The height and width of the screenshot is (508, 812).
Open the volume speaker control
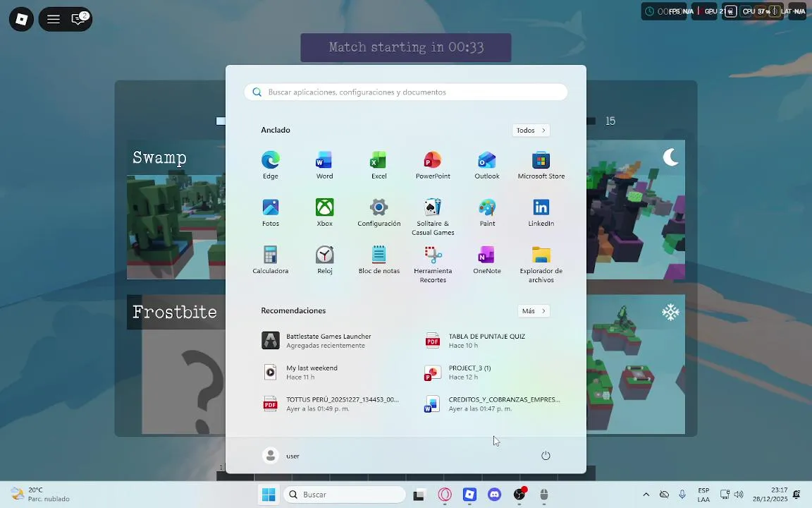tap(739, 495)
